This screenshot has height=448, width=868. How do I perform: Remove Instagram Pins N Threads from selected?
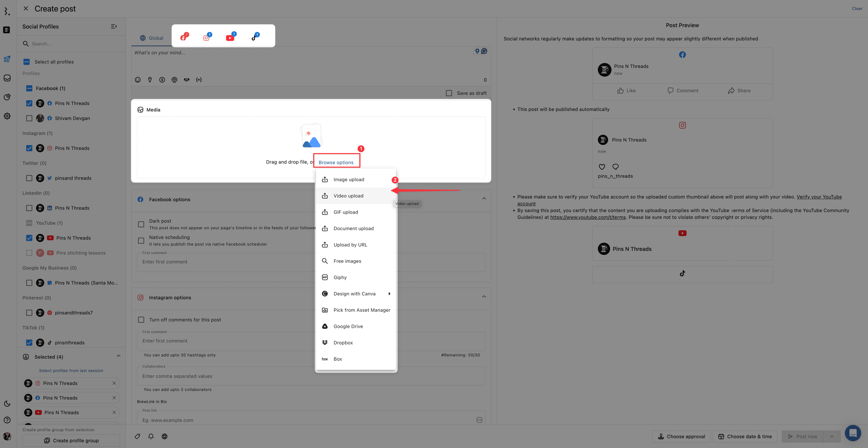(x=114, y=383)
